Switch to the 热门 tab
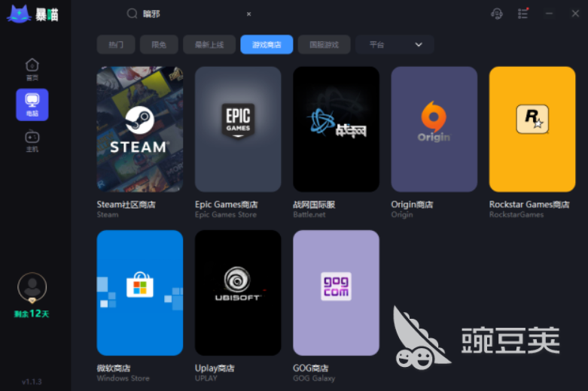Viewport: 588px width, 391px height. coord(116,44)
